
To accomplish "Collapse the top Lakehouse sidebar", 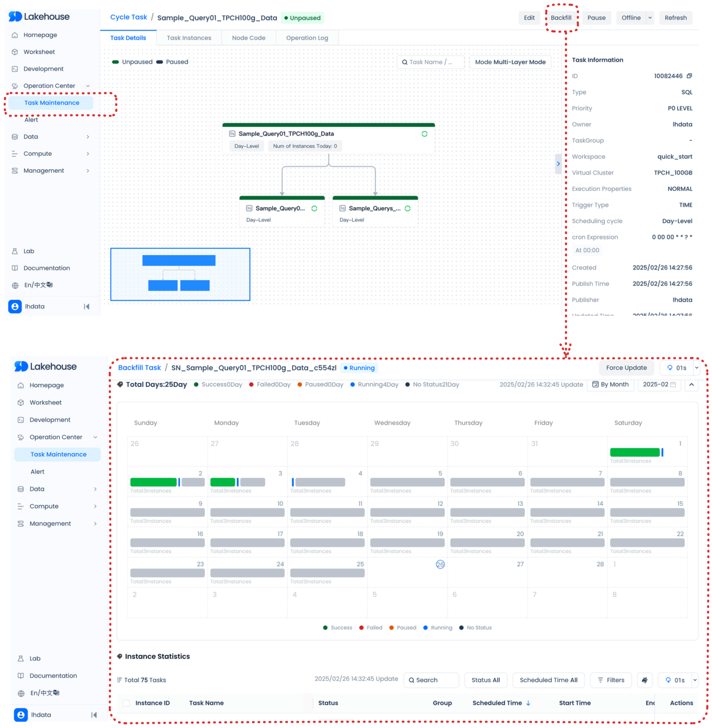I will point(86,306).
